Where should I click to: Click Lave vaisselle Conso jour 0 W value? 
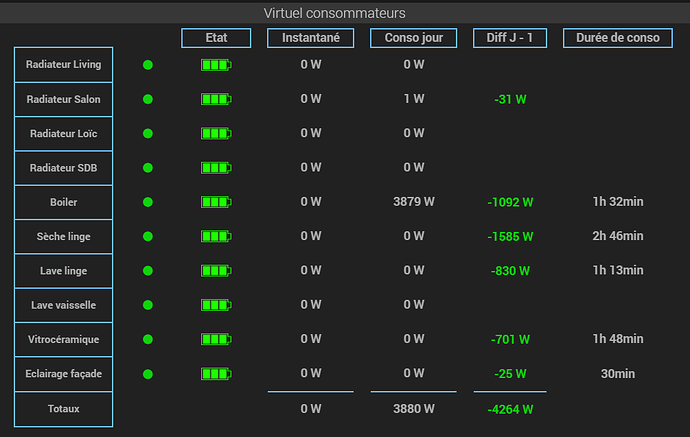[x=414, y=305]
